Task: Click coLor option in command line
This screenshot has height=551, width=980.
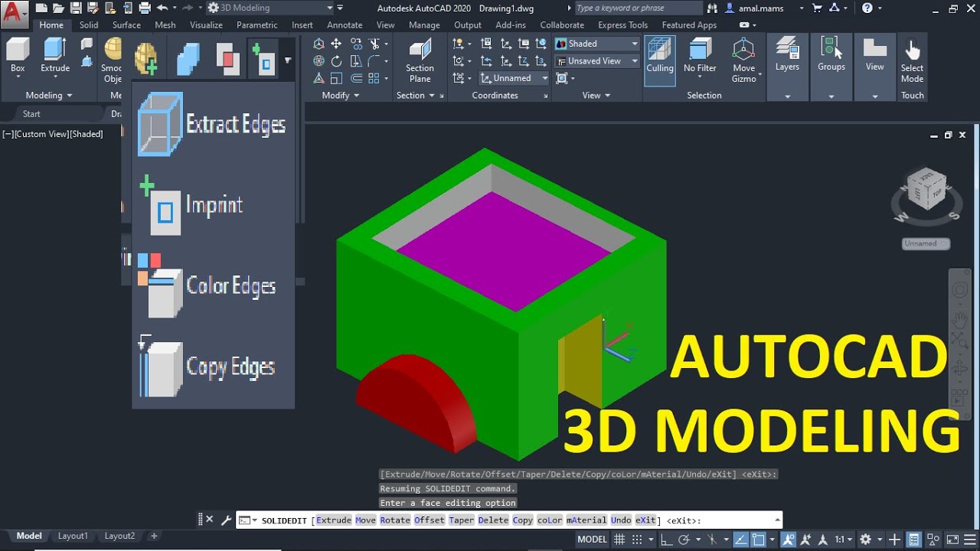Action: [550, 520]
